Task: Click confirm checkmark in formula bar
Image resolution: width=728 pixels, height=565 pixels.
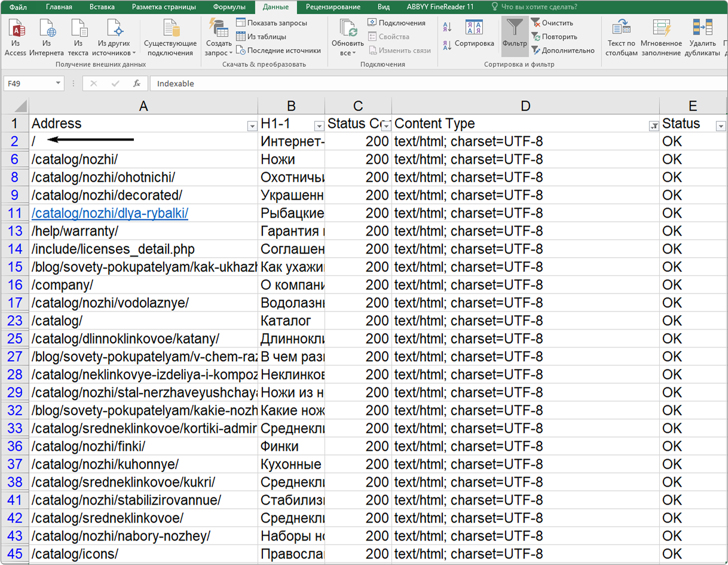Action: [115, 84]
